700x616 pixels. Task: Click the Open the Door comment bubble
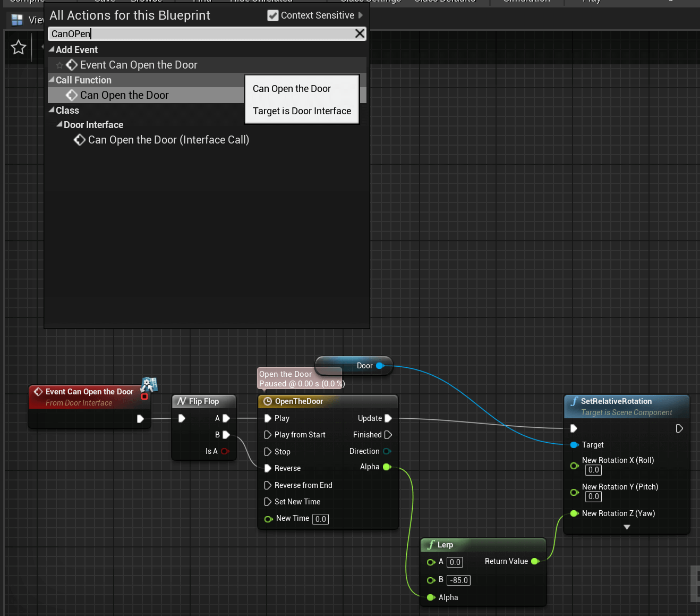tap(300, 379)
